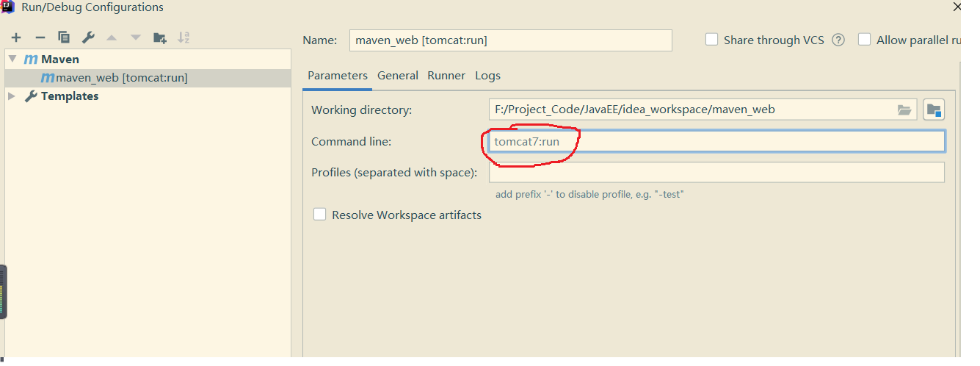Image resolution: width=980 pixels, height=366 pixels.
Task: Remove the selected configuration with minus icon
Action: click(40, 37)
